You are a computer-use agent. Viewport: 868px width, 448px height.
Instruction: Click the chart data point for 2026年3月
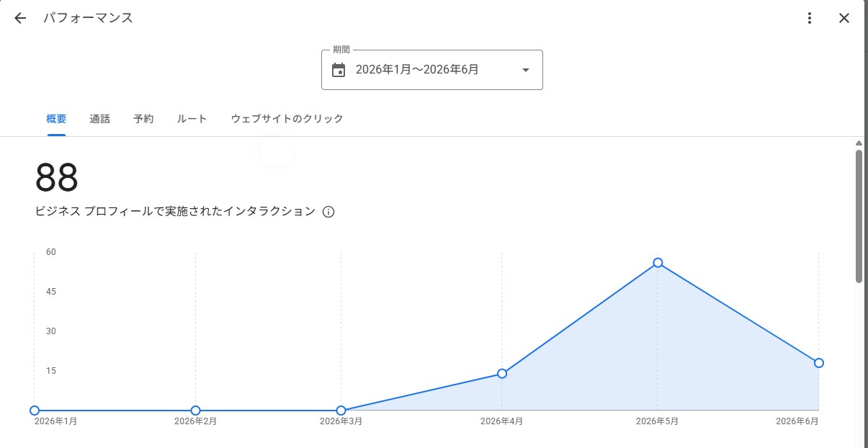pos(341,411)
